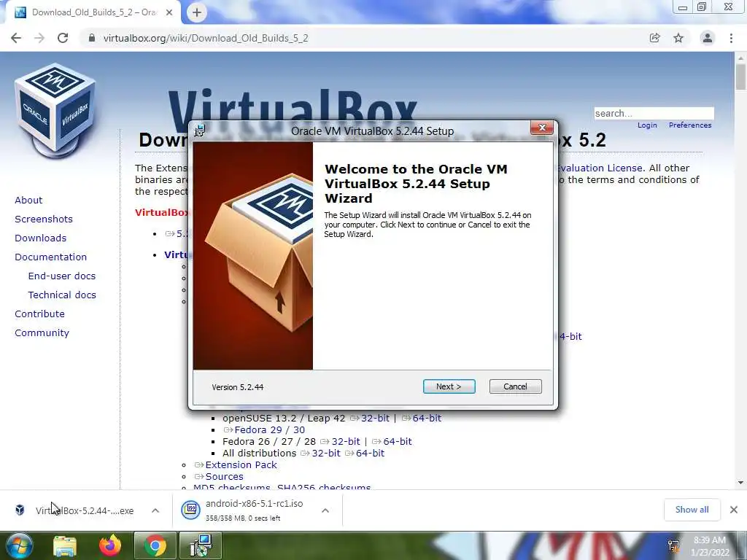Open Downloads in the sidebar
Viewport: 747px width, 560px height.
coord(41,238)
